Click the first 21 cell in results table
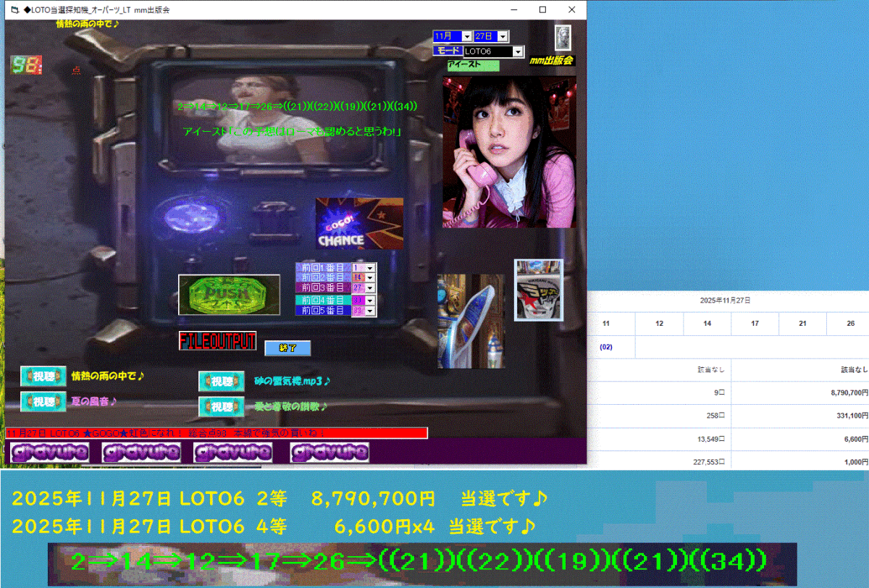The image size is (869, 588). (x=802, y=324)
